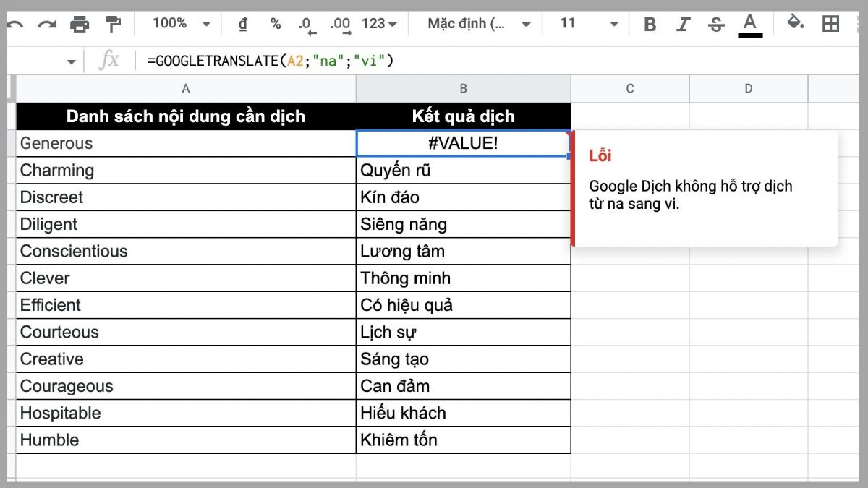868x488 pixels.
Task: Decrease decimal places
Action: click(307, 23)
